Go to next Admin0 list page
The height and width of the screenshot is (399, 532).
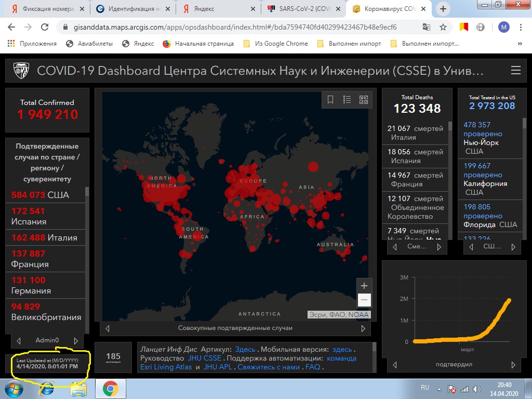(x=76, y=341)
